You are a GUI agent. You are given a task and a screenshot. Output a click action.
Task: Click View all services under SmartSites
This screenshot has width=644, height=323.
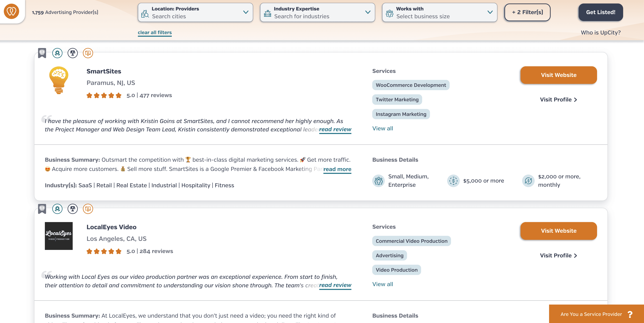pos(383,128)
